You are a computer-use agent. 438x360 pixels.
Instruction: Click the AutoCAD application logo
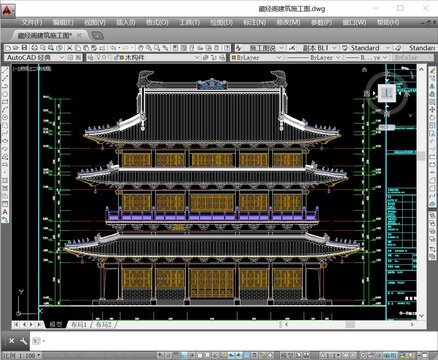tap(7, 10)
